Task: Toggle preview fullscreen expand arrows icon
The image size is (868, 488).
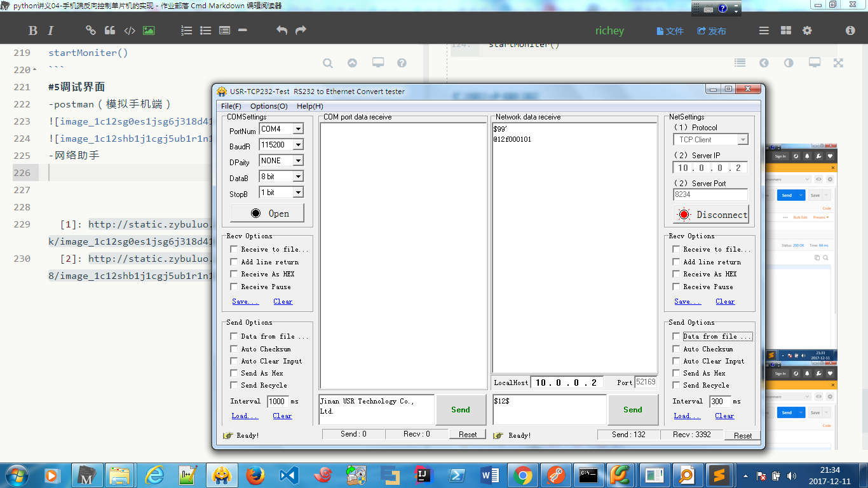Action: (x=839, y=63)
